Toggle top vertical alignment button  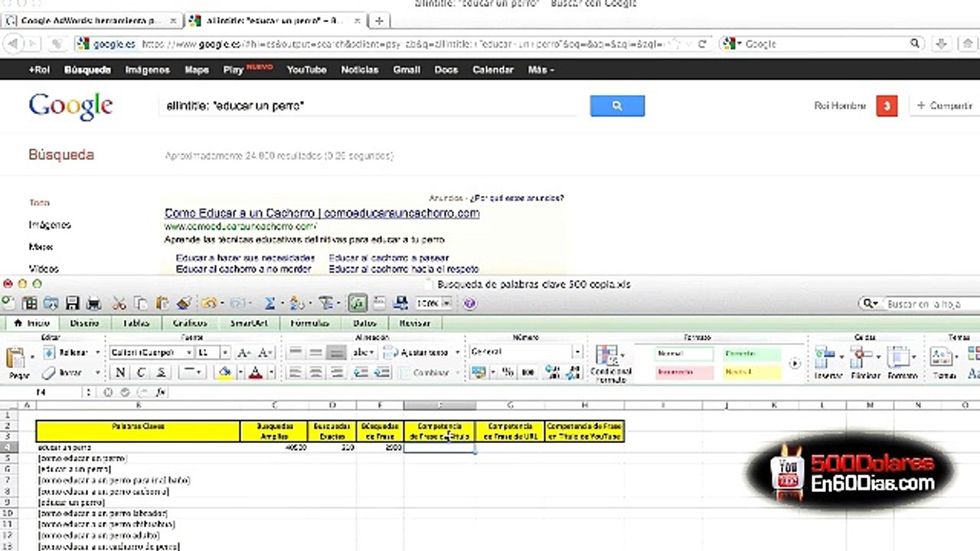coord(295,352)
